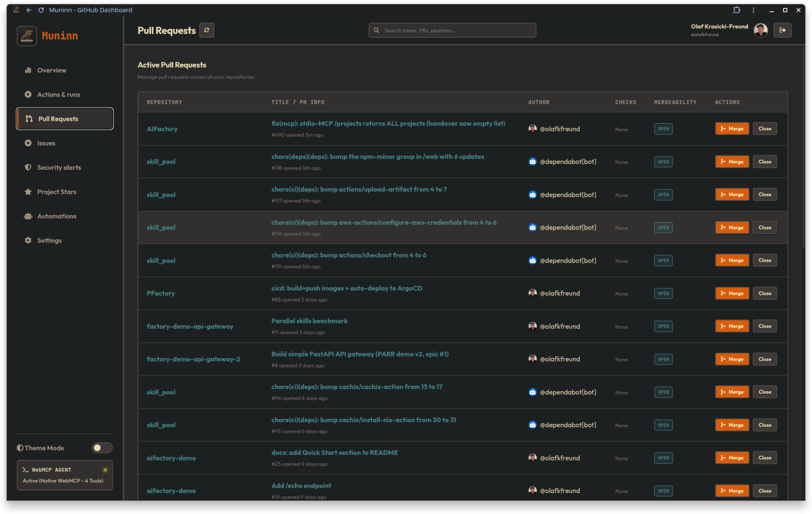
Task: Go to Actions & runs
Action: tap(65, 94)
